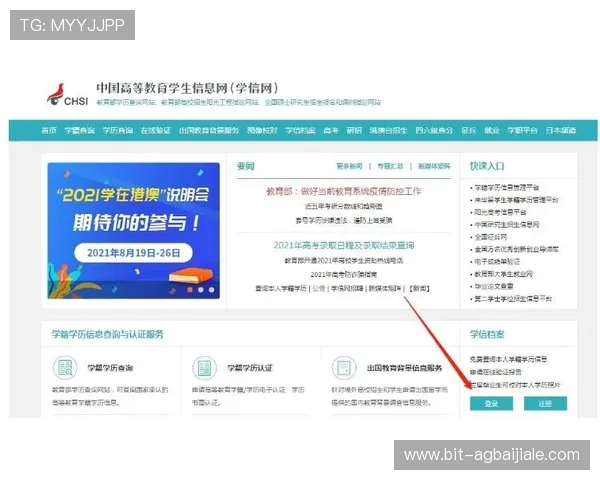Open news about 2021年高校学生资助热线电话
600x480 pixels.
click(344, 261)
